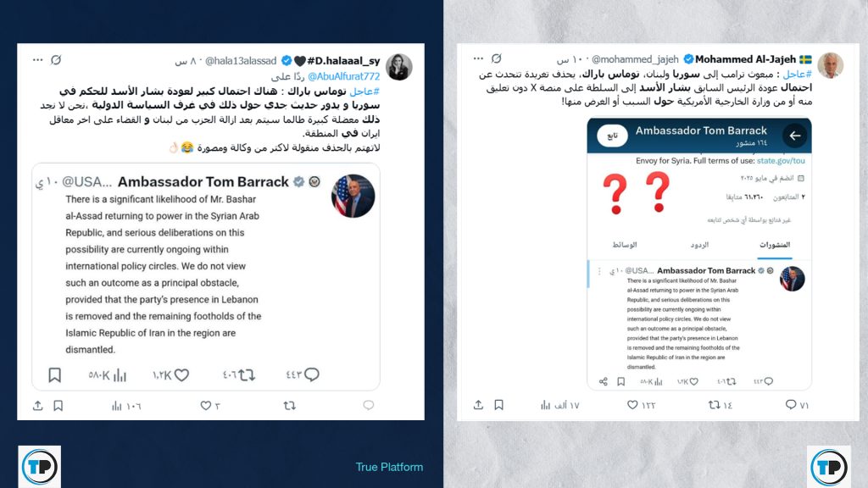Retweet Mohammed Al-Jajeh's post
Screen dimensions: 868x488
pyautogui.click(x=714, y=405)
